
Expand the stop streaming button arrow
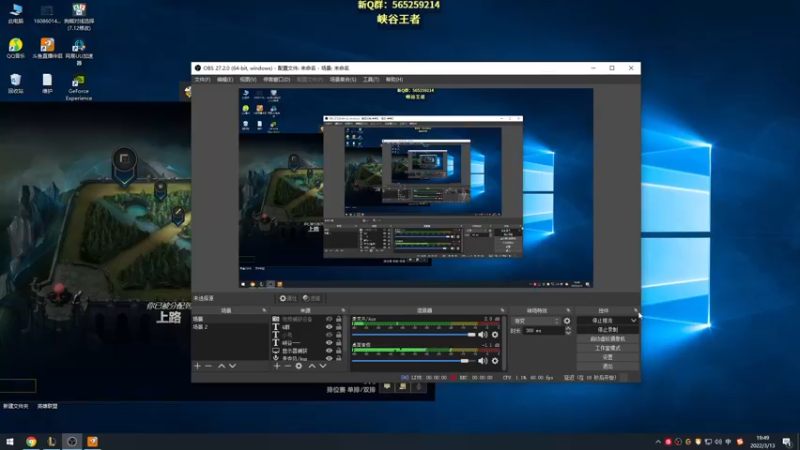[x=634, y=320]
